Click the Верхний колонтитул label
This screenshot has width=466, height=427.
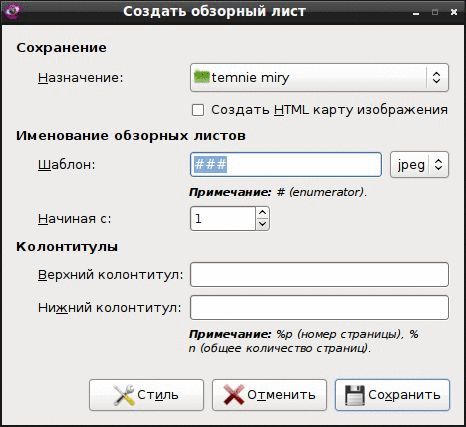coord(111,275)
